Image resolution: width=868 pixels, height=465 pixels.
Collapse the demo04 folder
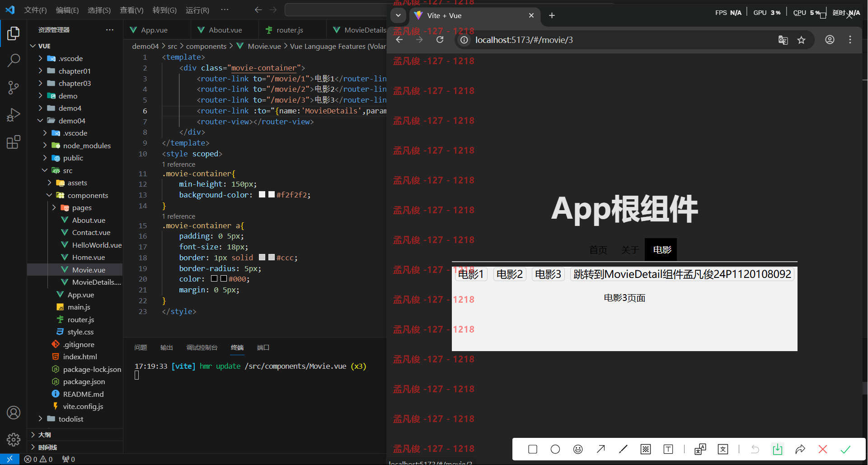(x=41, y=121)
